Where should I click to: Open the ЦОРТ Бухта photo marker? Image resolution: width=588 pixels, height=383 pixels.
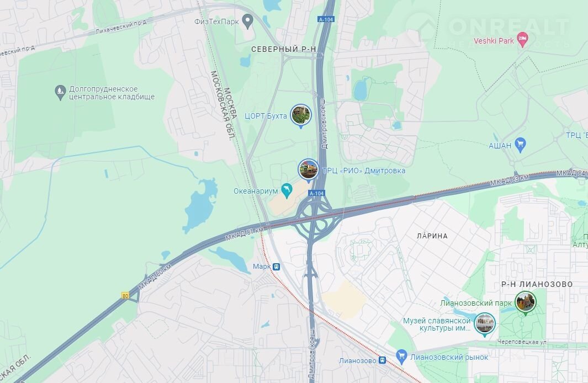point(301,116)
